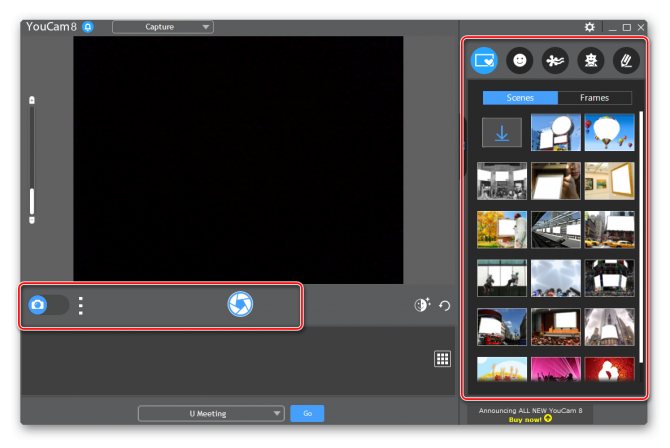Choose the yellow cartoon sky scene thumbnail
670x448 pixels.
click(x=502, y=369)
